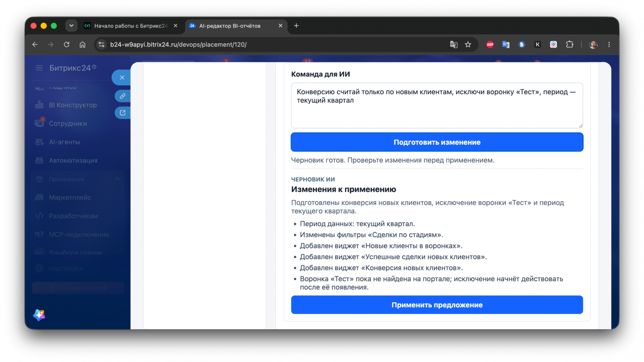The width and height of the screenshot is (644, 362).
Task: Open MCP-подключения in sidebar
Action: (x=73, y=235)
